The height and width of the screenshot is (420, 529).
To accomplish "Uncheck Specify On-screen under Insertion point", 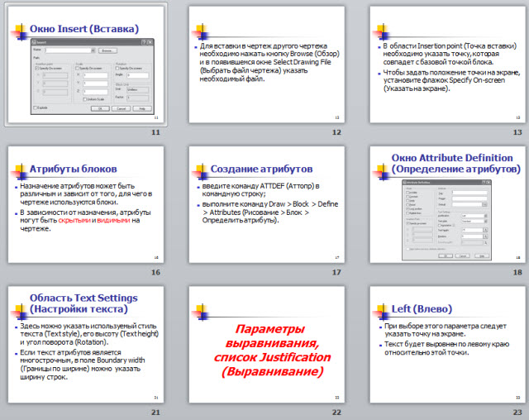I will (38, 66).
